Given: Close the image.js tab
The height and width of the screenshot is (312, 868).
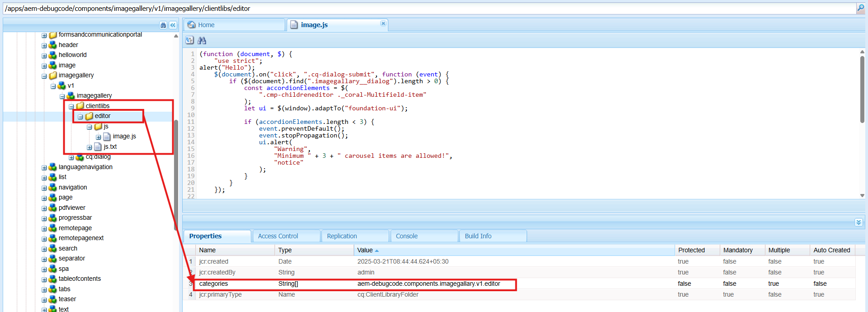Looking at the screenshot, I should [x=383, y=24].
